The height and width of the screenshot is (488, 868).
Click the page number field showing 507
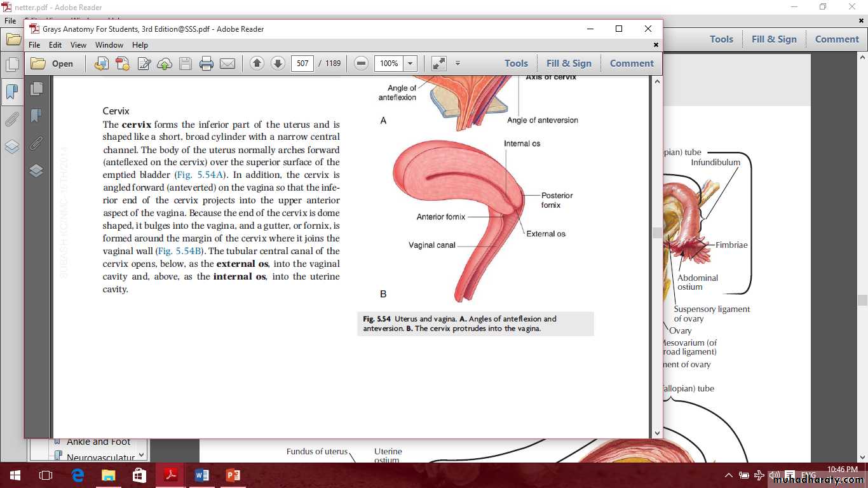302,64
